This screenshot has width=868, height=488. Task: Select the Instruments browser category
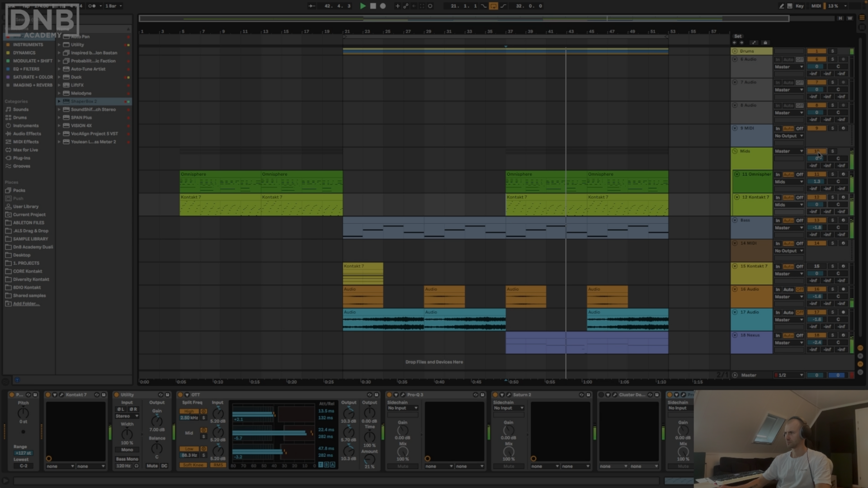pos(26,126)
